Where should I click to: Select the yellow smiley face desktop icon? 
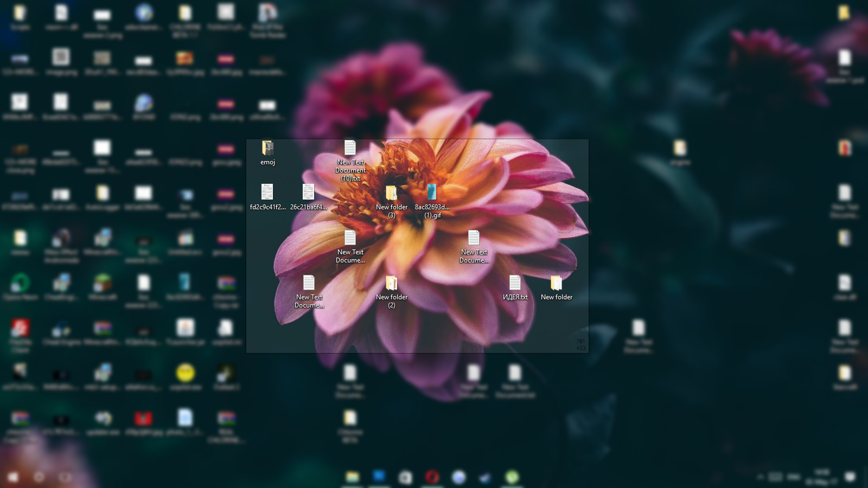[x=186, y=373]
